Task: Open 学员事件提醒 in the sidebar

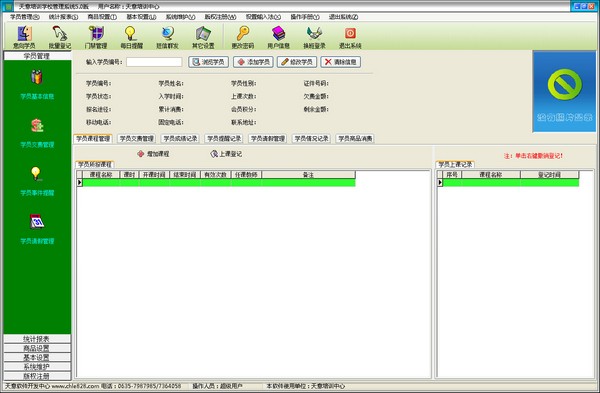Action: click(x=37, y=181)
